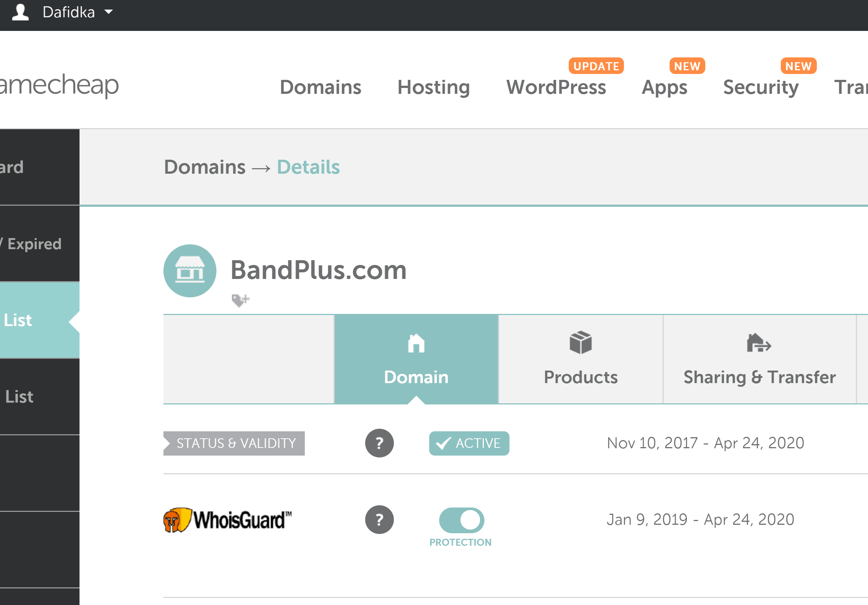Click the user profile avatar icon

20,12
